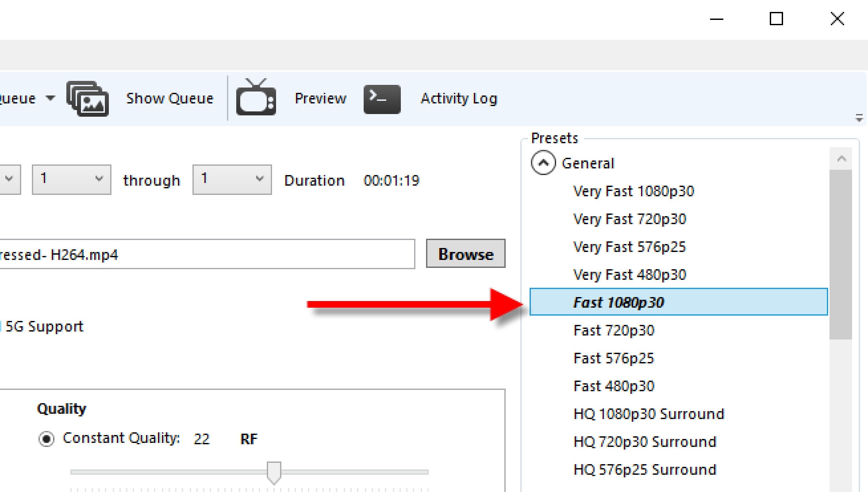
Task: Click the Activity Log text button
Action: (459, 98)
